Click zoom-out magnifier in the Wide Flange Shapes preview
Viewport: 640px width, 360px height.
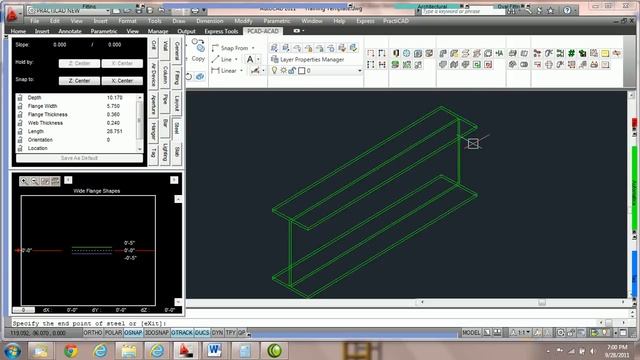pyautogui.click(x=35, y=181)
